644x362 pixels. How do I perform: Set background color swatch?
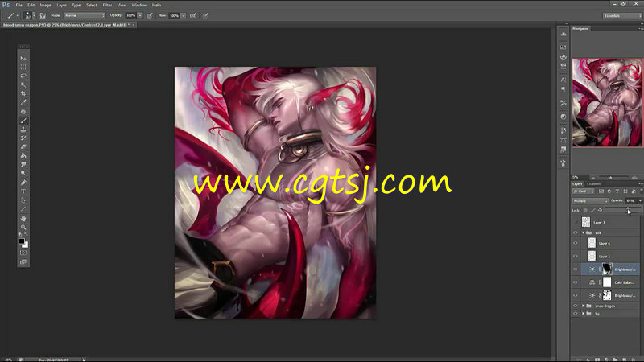26,245
